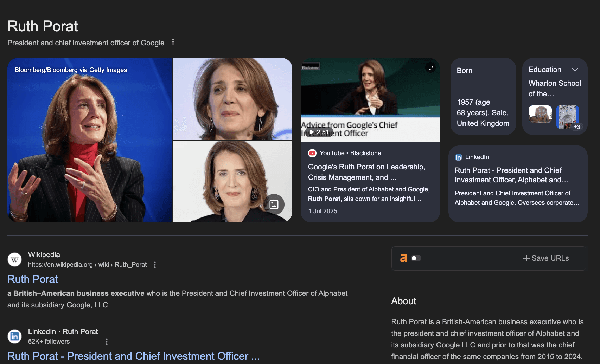
Task: Open the Save URLs button
Action: click(x=546, y=258)
